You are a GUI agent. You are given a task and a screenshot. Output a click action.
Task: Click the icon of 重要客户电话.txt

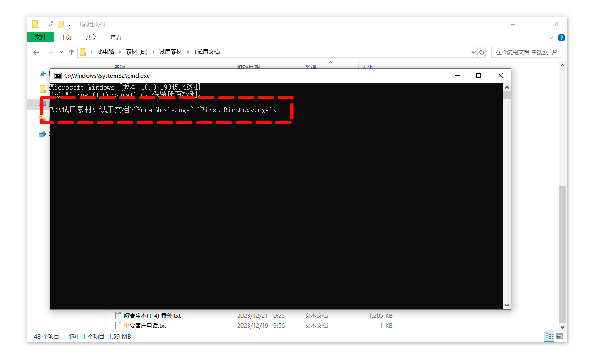119,325
